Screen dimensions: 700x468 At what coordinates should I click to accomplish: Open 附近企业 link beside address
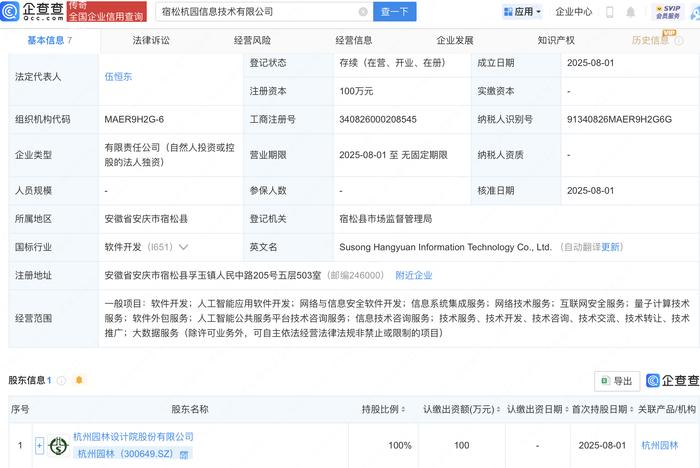point(414,276)
